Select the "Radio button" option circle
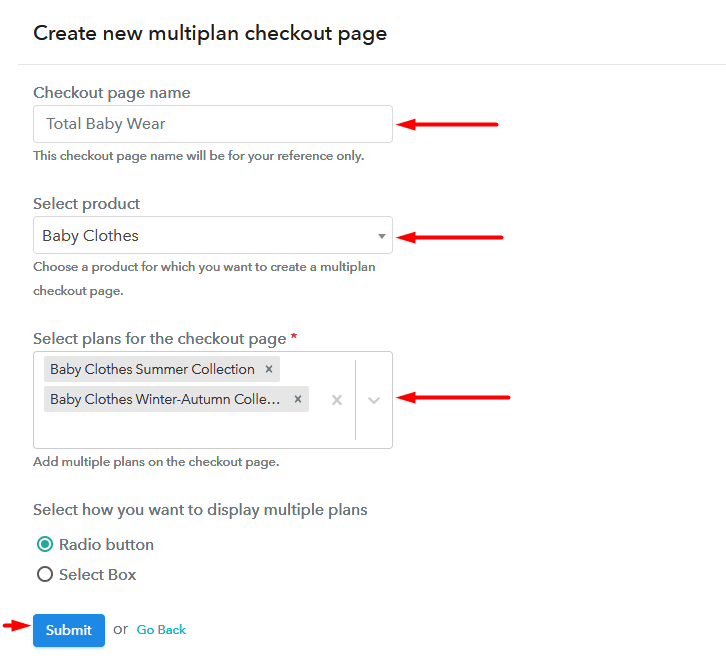The image size is (726, 660). [45, 545]
